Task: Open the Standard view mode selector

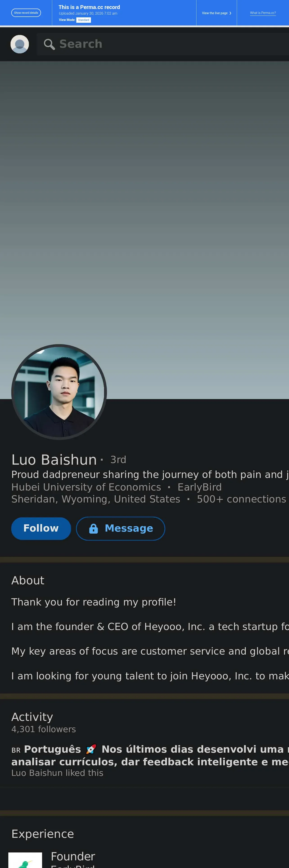Action: pos(84,20)
